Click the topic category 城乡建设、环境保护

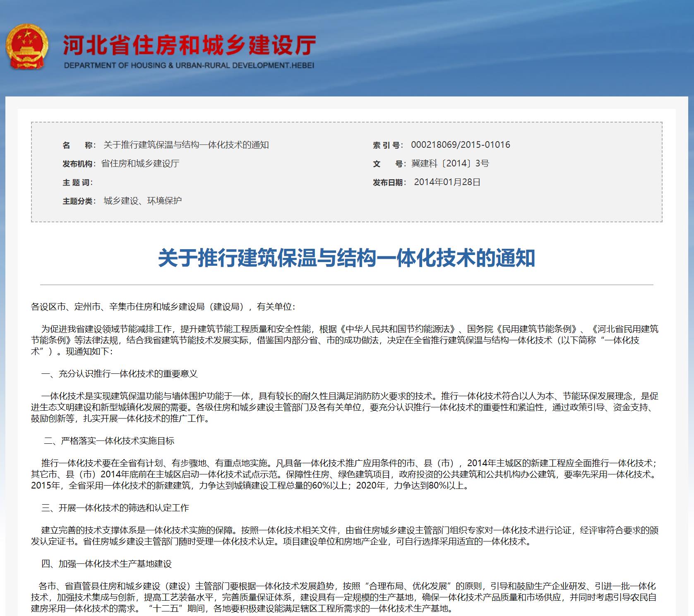(x=142, y=201)
